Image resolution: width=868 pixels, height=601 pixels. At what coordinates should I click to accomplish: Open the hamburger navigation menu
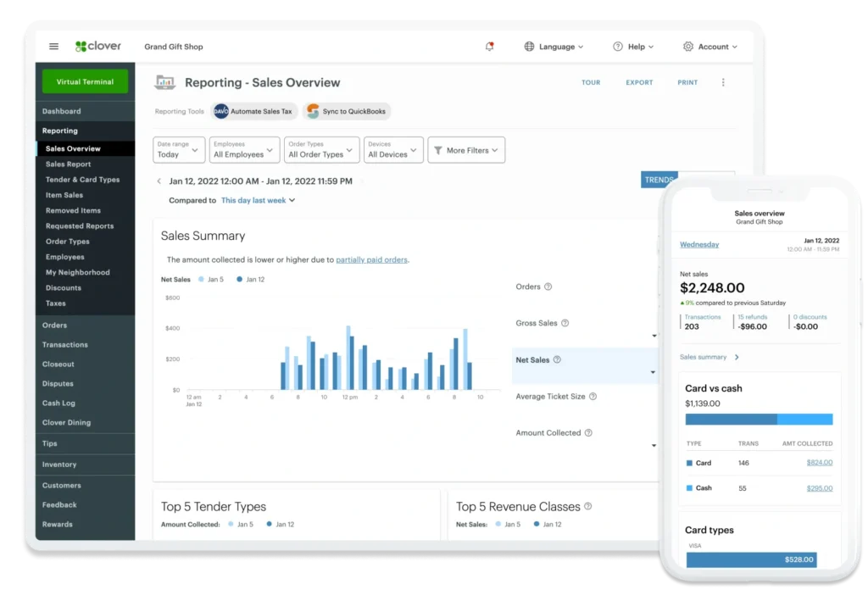[54, 47]
